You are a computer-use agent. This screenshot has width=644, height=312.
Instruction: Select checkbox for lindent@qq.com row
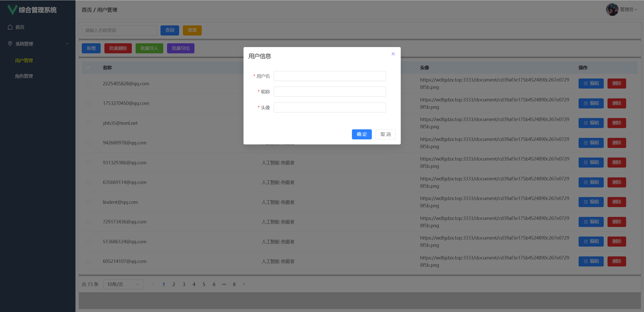coord(88,202)
